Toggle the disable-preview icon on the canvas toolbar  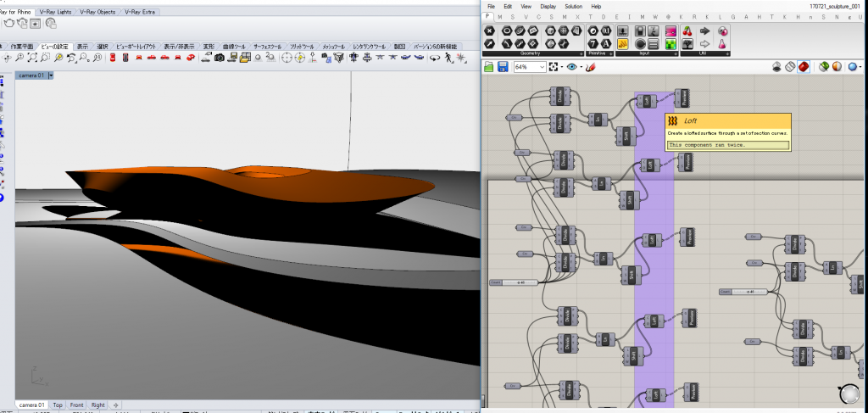776,67
